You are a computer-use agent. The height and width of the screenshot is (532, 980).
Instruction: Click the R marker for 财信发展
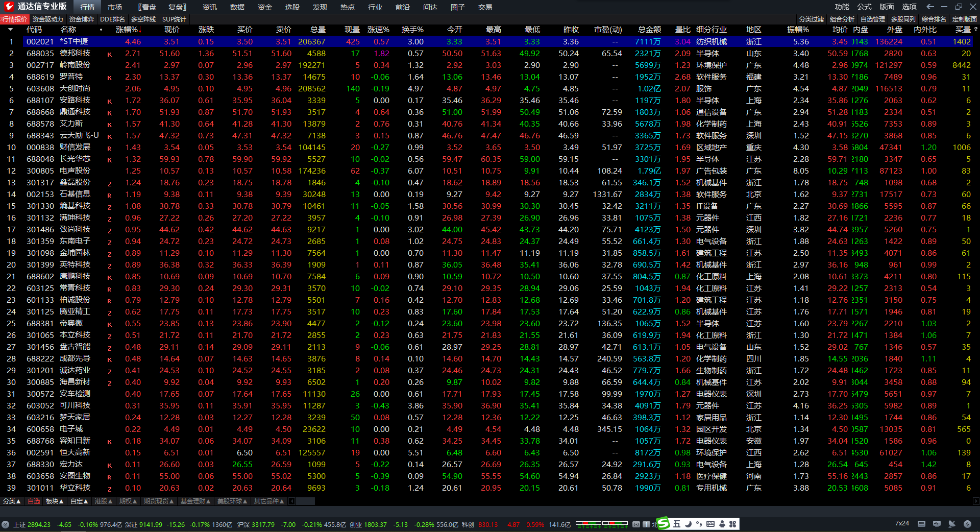coord(109,148)
